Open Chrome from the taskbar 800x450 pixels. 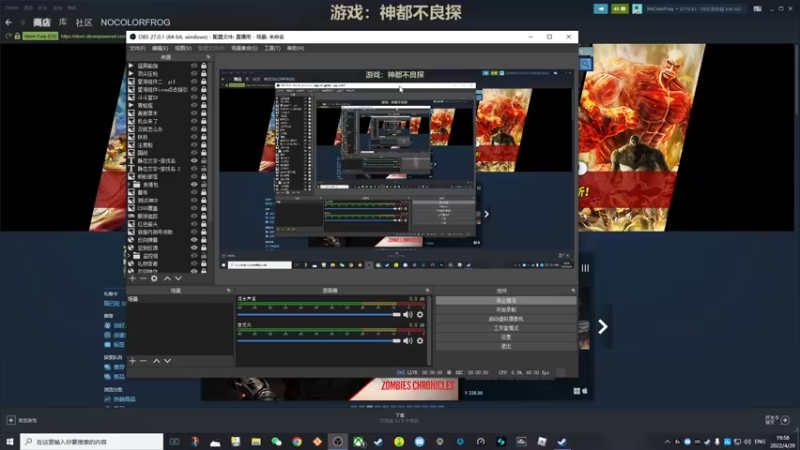[x=297, y=441]
